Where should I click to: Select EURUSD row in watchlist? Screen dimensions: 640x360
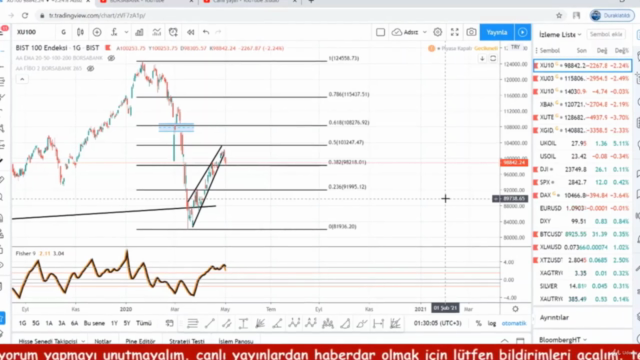[x=582, y=208]
